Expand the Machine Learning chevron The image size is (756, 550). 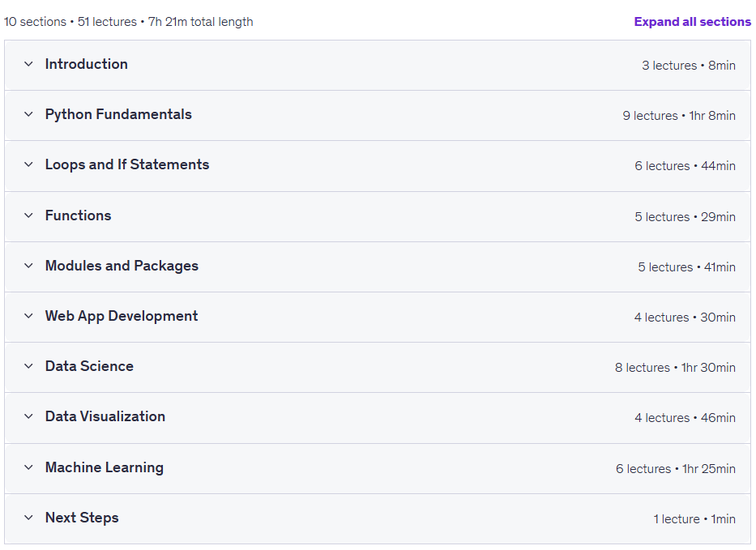click(x=29, y=467)
